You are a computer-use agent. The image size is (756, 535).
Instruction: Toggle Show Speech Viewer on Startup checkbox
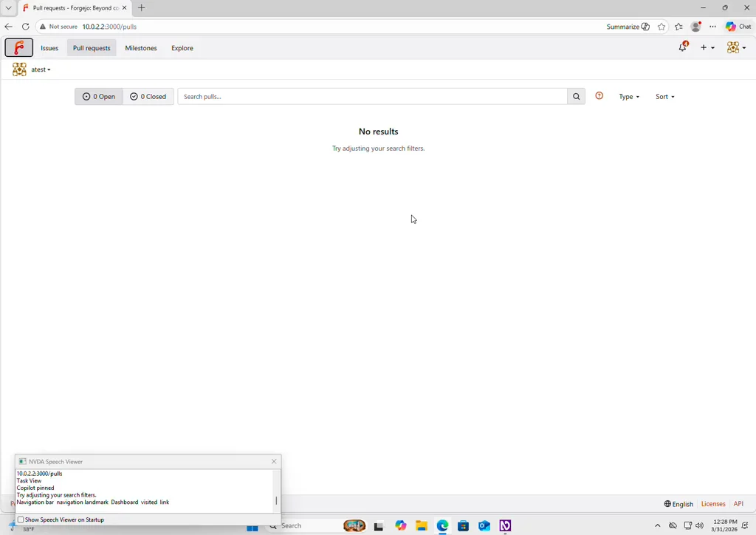pos(21,519)
